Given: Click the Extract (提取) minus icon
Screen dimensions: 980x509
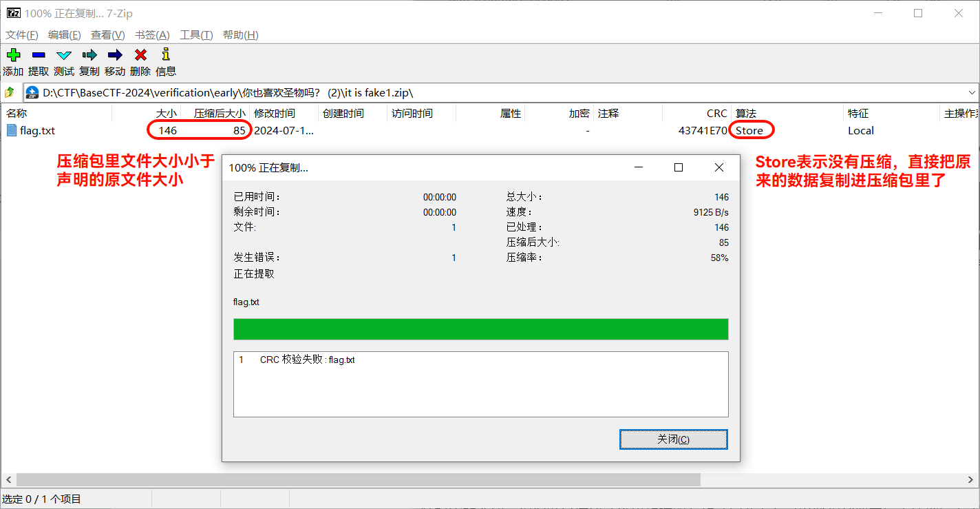Looking at the screenshot, I should (39, 55).
